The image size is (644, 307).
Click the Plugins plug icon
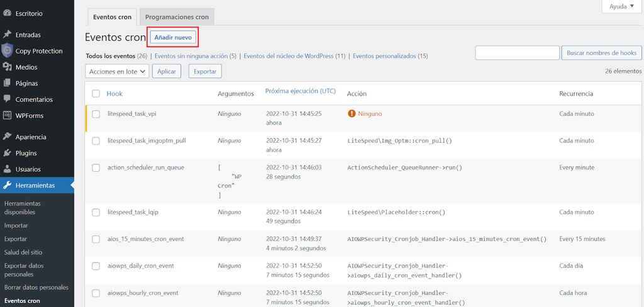7,153
